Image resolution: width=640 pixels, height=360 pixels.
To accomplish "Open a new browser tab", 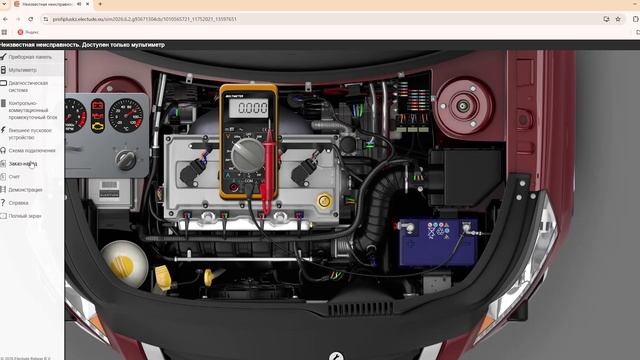I will (100, 4).
